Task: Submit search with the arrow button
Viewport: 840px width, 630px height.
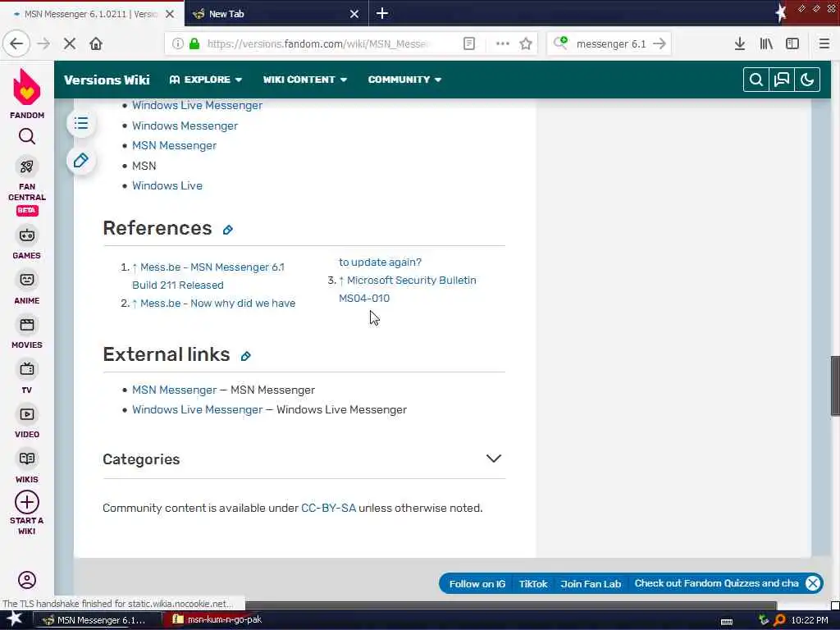Action: 660,43
